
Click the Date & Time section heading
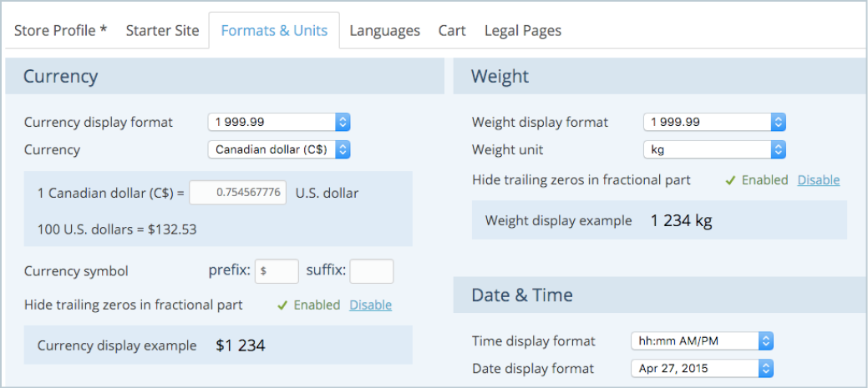pyautogui.click(x=522, y=295)
